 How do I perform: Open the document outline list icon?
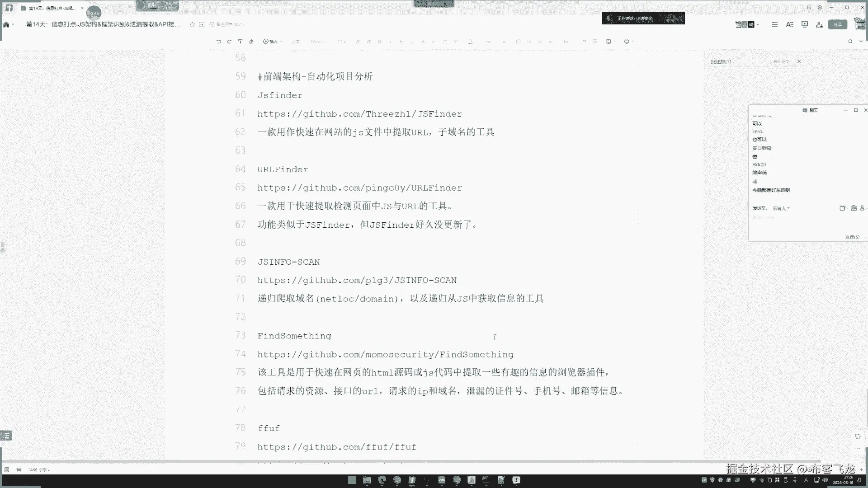pos(774,24)
